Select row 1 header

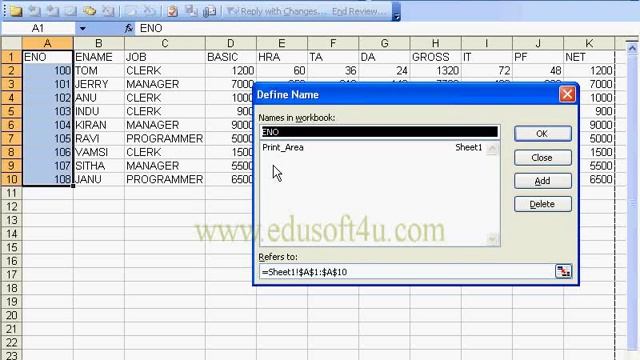click(x=11, y=57)
